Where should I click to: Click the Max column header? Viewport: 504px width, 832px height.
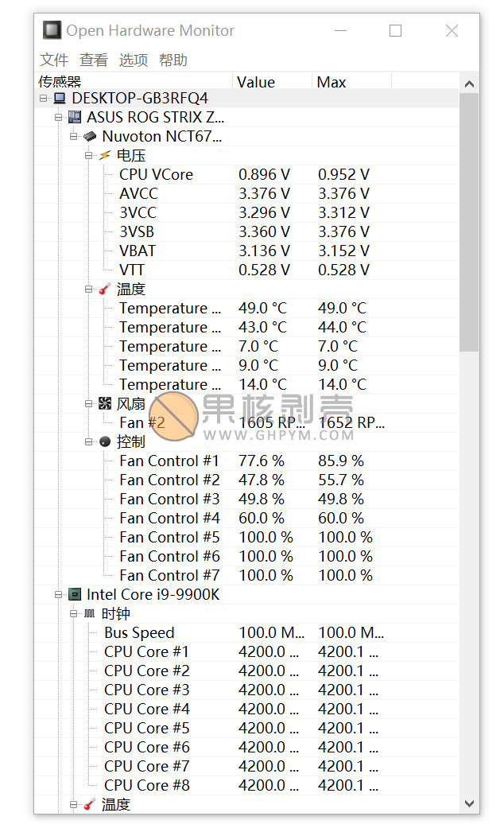click(351, 82)
